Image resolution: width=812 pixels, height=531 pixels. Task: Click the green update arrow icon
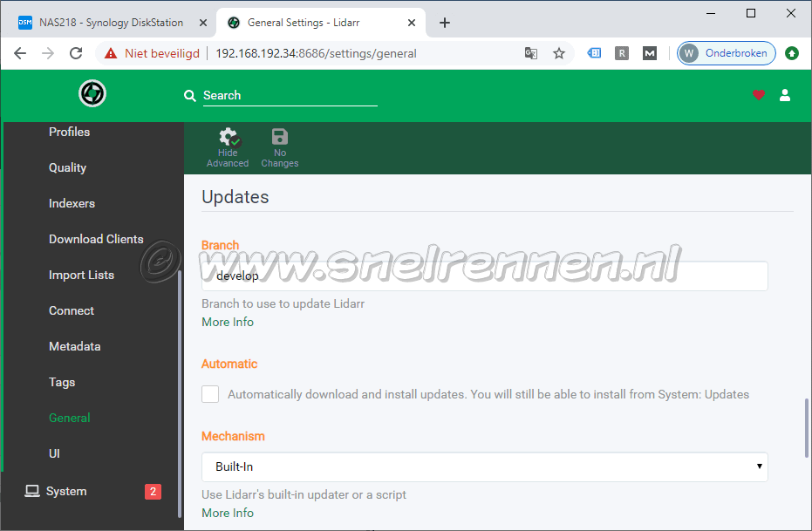pyautogui.click(x=791, y=53)
